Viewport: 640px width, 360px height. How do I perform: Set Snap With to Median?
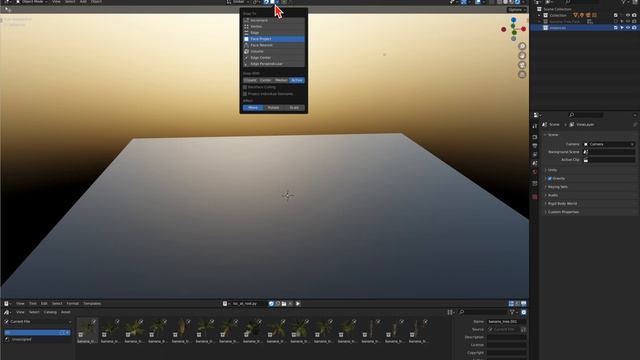tap(281, 80)
